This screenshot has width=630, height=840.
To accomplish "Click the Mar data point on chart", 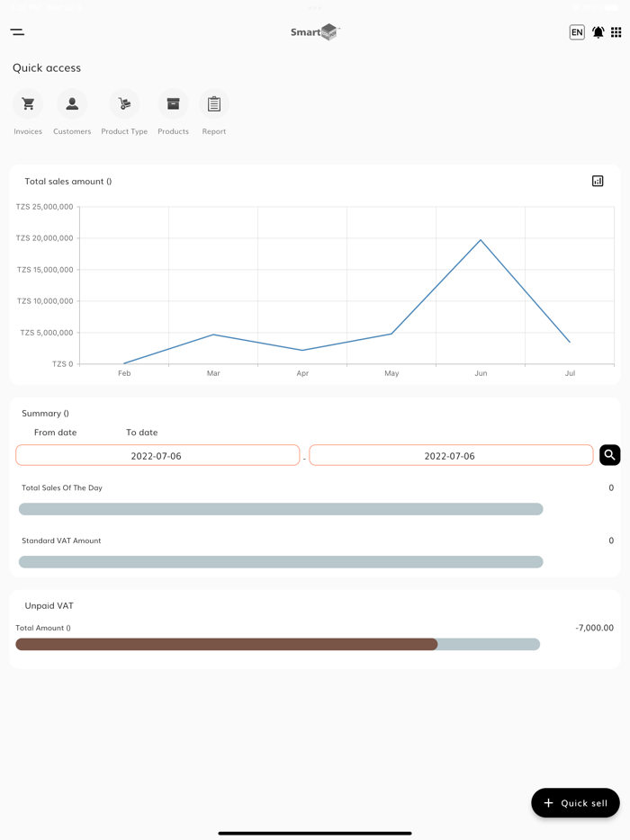I will pos(213,335).
